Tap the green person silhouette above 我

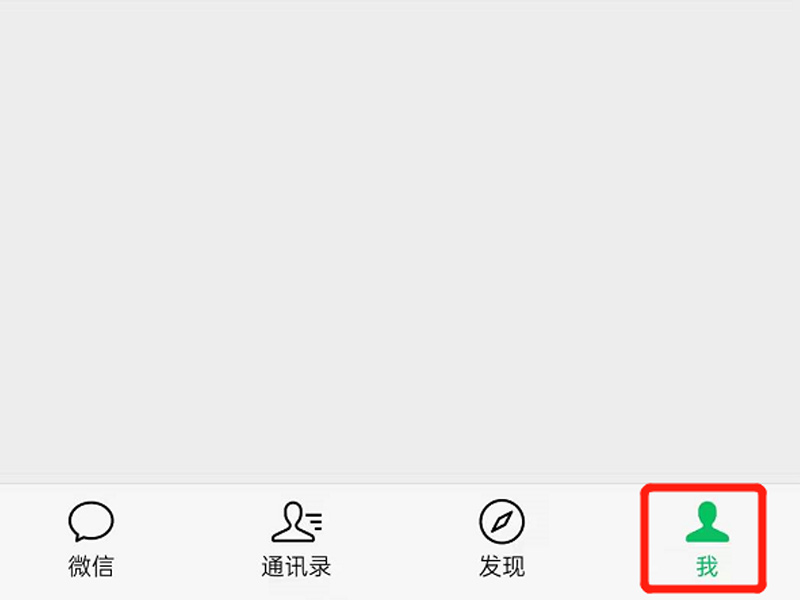(707, 521)
